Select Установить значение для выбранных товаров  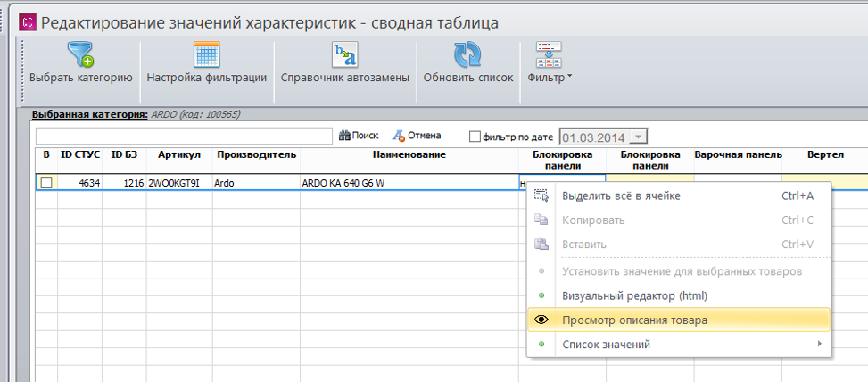click(679, 271)
